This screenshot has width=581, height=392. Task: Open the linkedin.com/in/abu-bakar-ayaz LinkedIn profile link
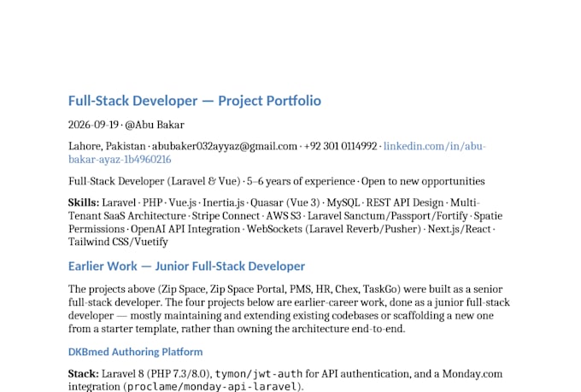434,146
